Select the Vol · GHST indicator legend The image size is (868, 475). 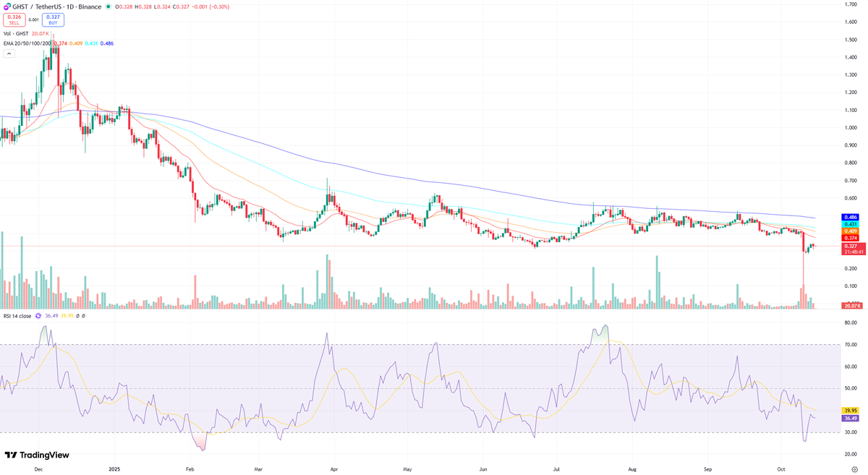click(17, 33)
